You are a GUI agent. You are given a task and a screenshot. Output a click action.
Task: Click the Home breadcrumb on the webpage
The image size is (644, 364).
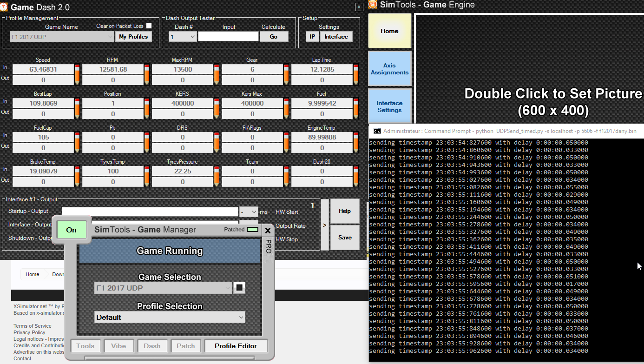click(33, 274)
